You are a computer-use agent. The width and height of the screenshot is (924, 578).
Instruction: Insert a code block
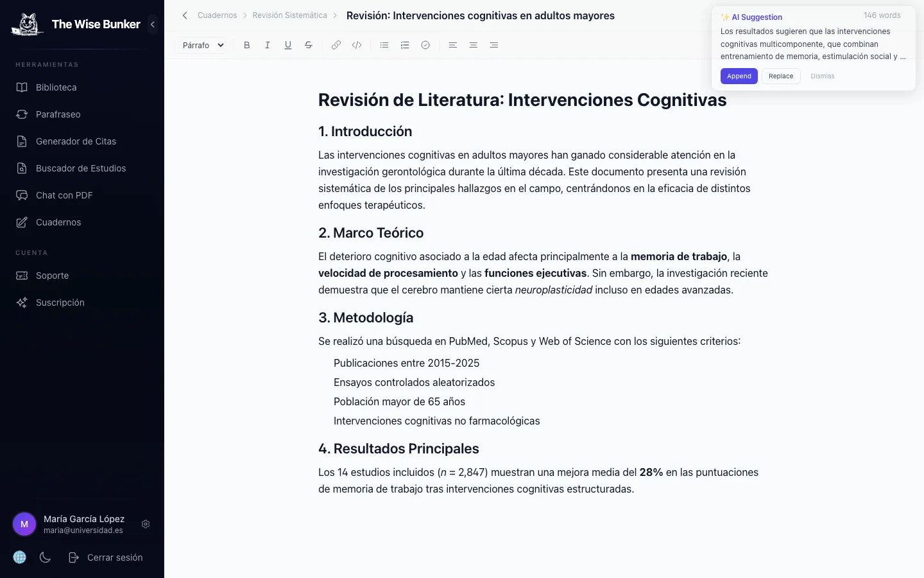tap(357, 45)
